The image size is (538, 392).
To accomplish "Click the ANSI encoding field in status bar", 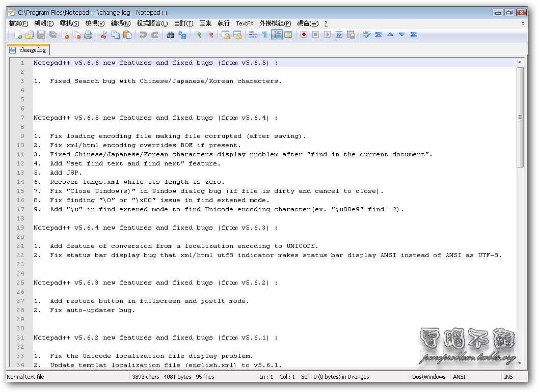I will tap(459, 377).
